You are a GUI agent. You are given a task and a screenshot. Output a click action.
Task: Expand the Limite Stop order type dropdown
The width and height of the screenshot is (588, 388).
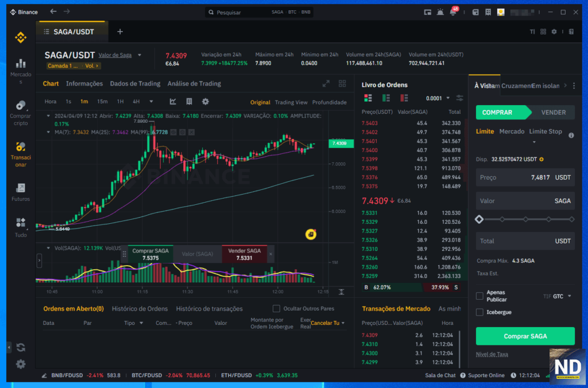click(534, 142)
